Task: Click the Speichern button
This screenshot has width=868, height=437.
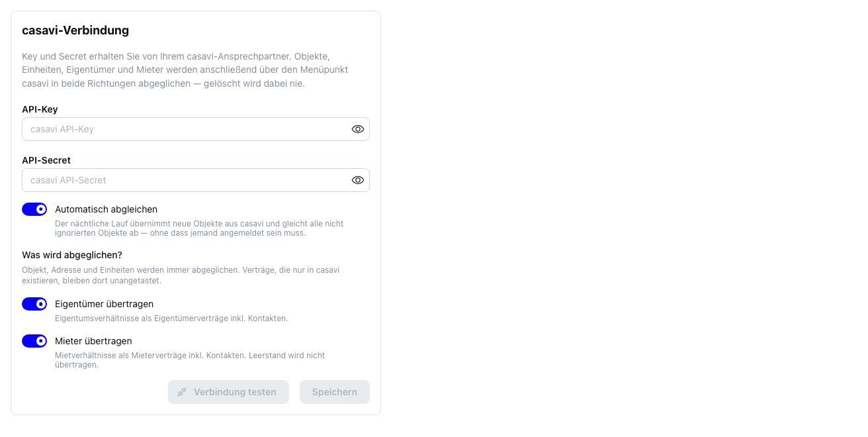Action: click(335, 392)
